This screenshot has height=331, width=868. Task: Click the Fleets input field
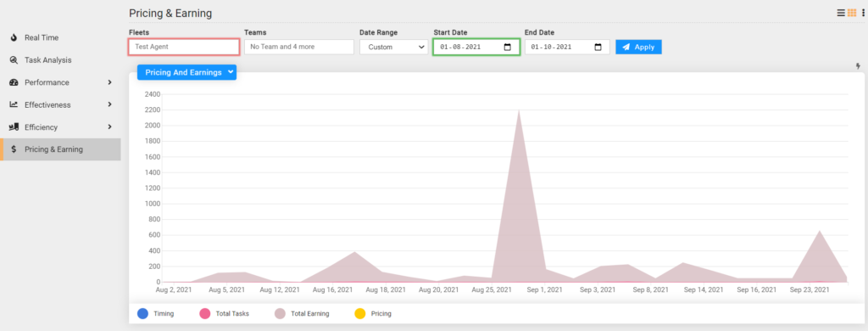coord(184,48)
